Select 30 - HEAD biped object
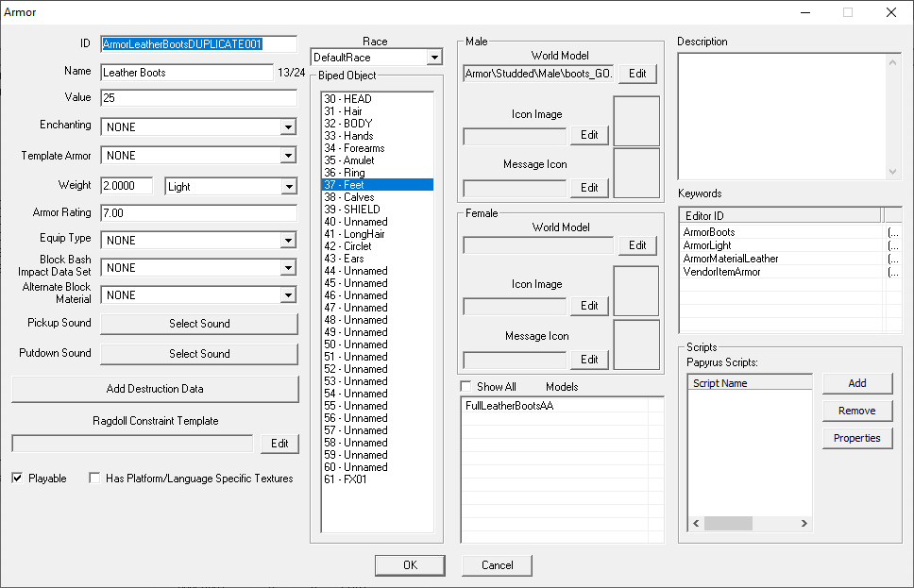The image size is (914, 588). tap(377, 99)
